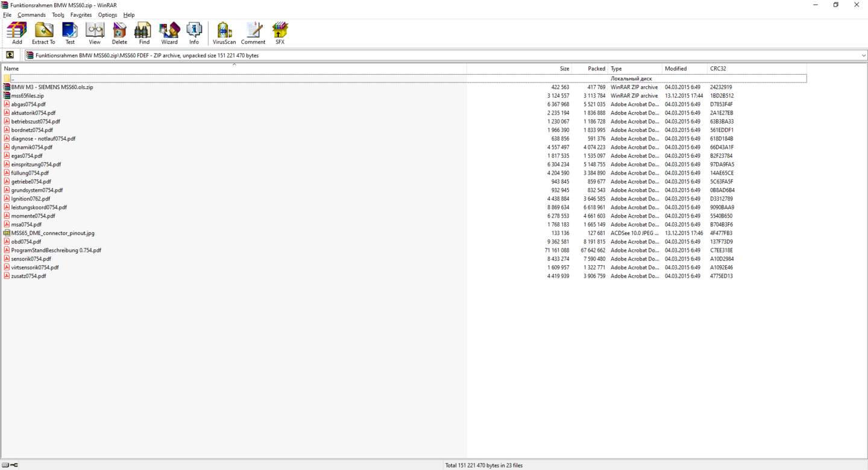Open the File menu

(x=7, y=15)
